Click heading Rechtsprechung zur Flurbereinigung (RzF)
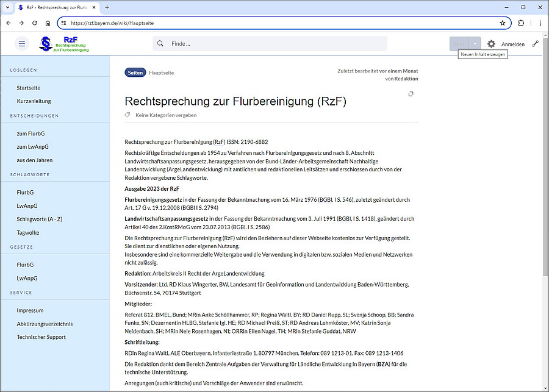 click(x=235, y=101)
